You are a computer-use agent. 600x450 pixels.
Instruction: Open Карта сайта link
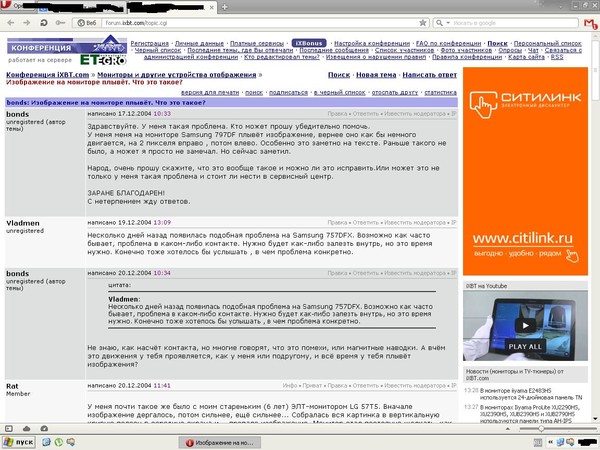(x=526, y=57)
